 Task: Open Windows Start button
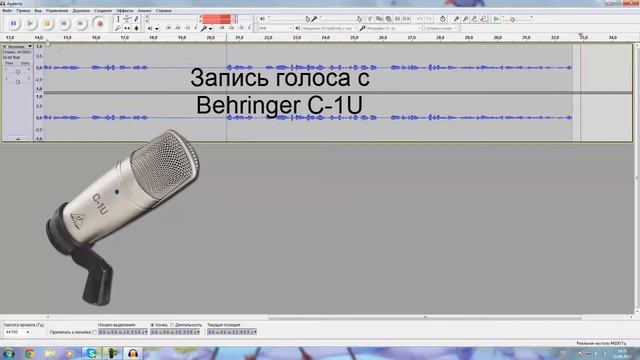(9, 353)
